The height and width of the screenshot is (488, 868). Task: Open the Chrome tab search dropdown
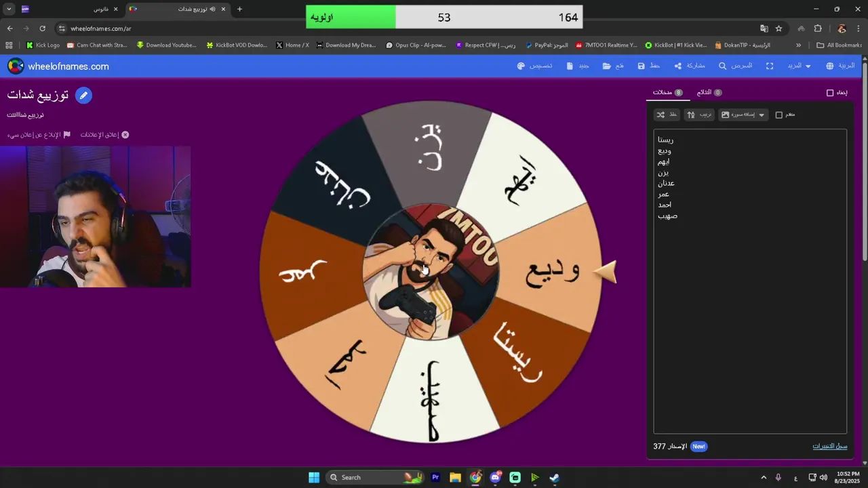[x=9, y=9]
